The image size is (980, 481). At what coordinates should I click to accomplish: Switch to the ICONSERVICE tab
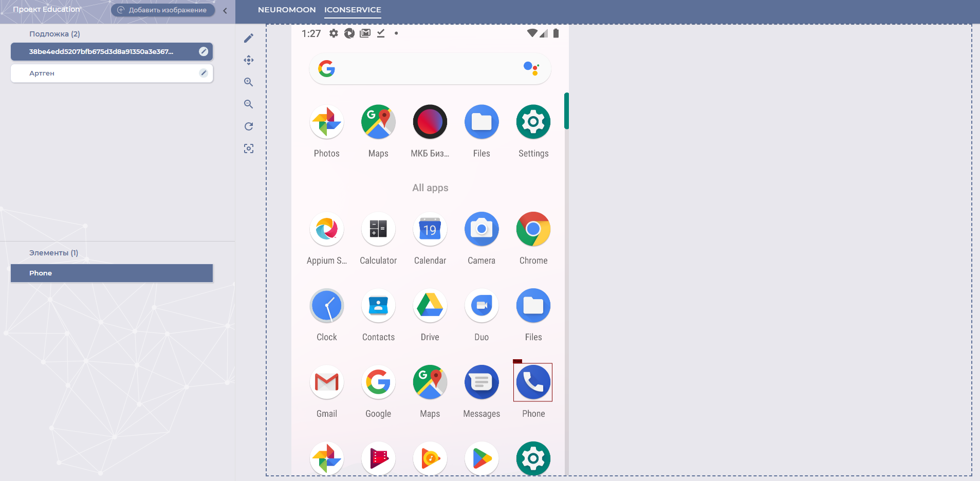tap(353, 10)
